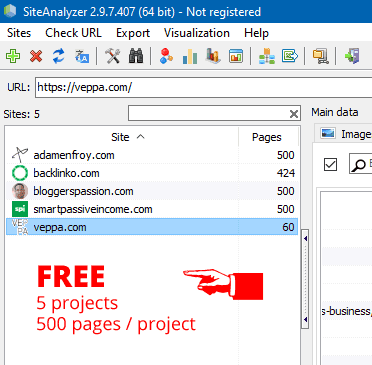Select veppa.com in the sites list
The image size is (372, 365).
[x=152, y=227]
